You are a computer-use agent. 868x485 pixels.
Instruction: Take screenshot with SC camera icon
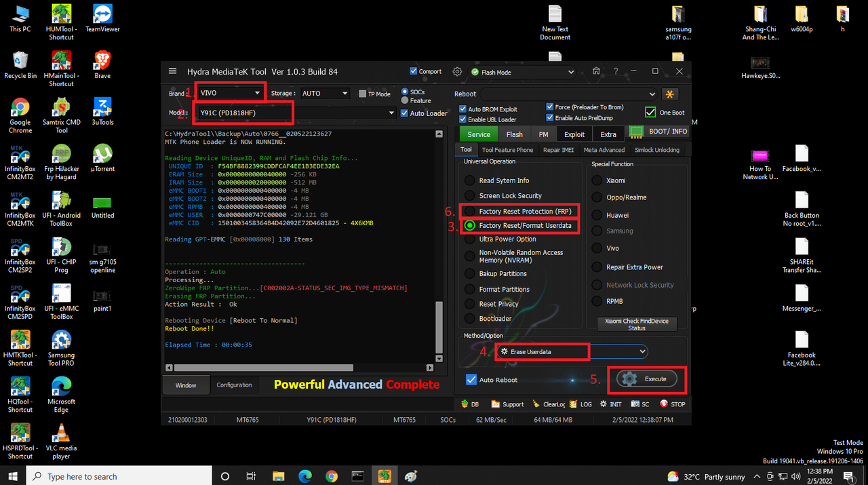point(639,404)
